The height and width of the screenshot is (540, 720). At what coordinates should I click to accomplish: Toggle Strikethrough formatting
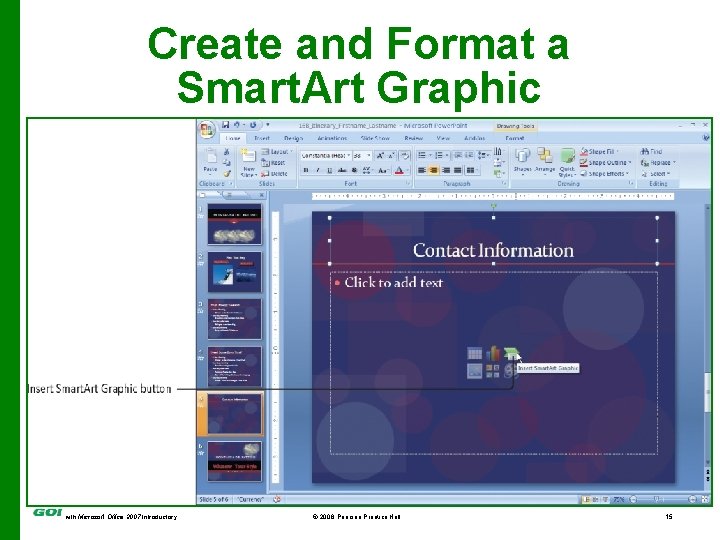(x=342, y=170)
